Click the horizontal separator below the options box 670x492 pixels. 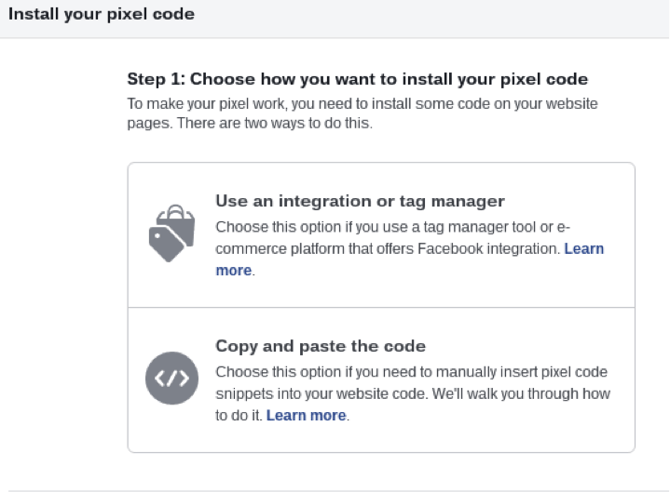pos(335,490)
